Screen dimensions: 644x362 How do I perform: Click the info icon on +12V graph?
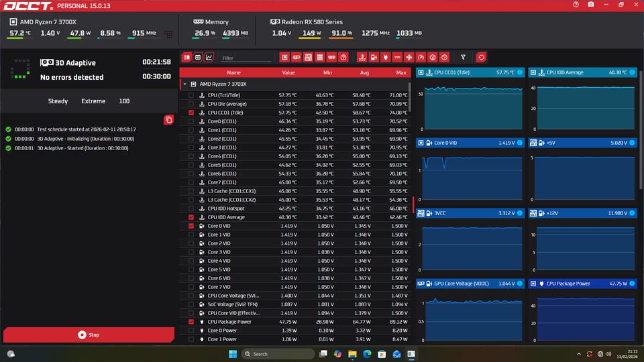(632, 213)
